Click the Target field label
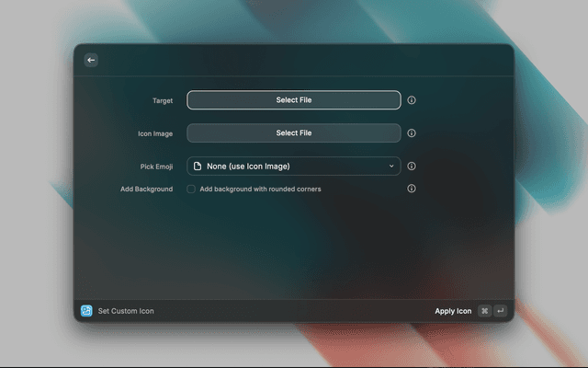 point(162,100)
